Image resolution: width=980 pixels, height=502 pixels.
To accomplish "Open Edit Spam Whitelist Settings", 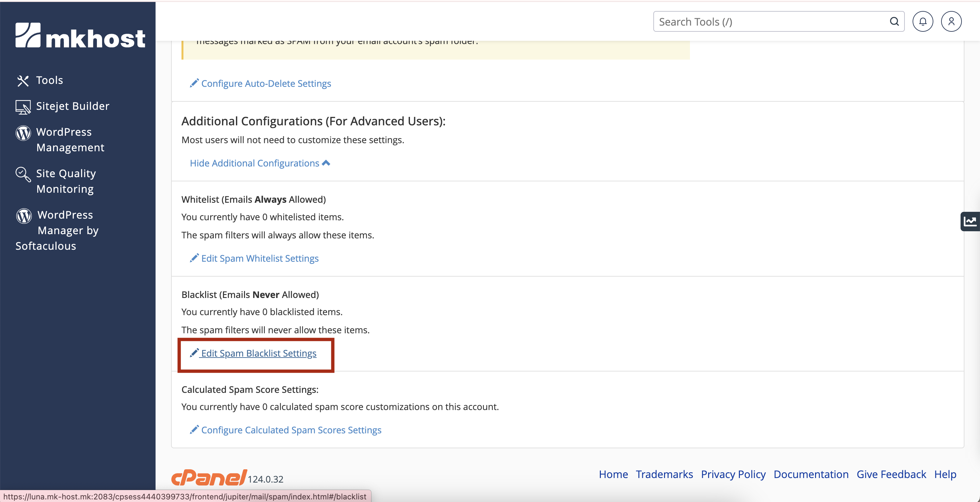I will (260, 258).
